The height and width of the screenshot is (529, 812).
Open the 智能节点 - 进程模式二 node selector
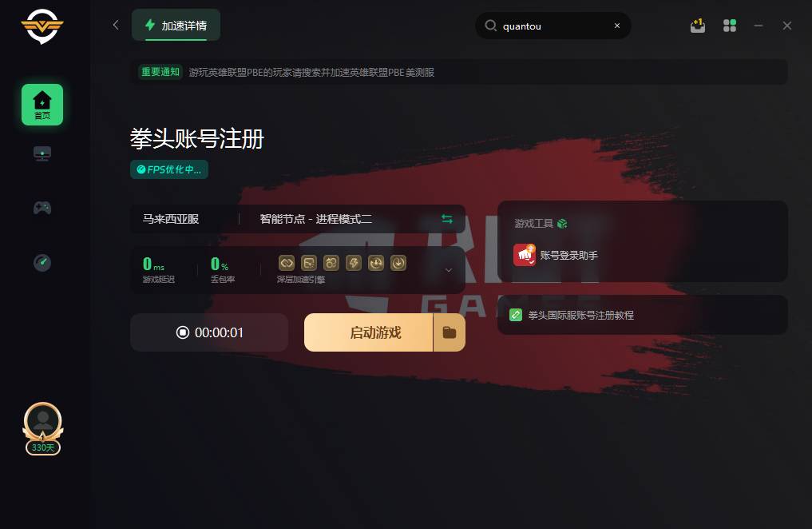(x=316, y=219)
